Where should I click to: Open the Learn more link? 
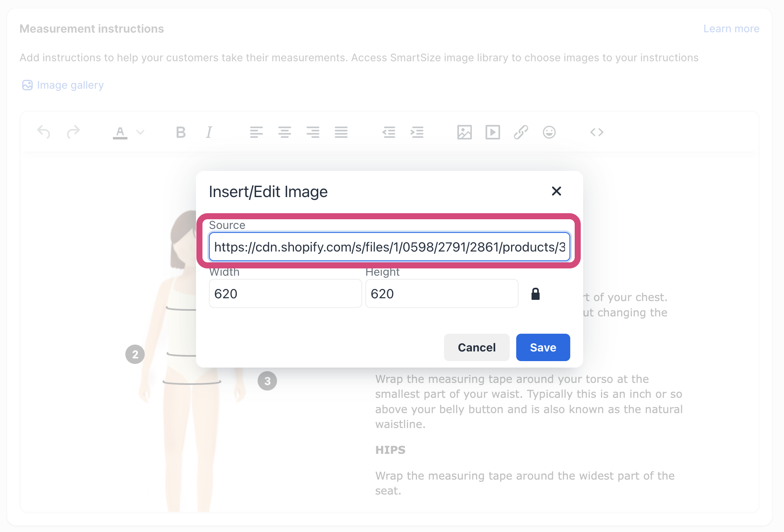[731, 29]
